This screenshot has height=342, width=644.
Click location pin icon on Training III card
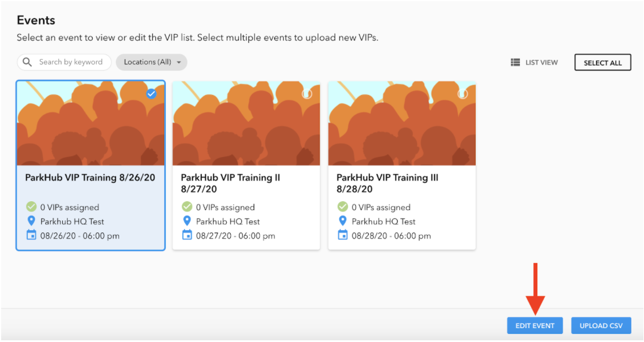point(342,221)
